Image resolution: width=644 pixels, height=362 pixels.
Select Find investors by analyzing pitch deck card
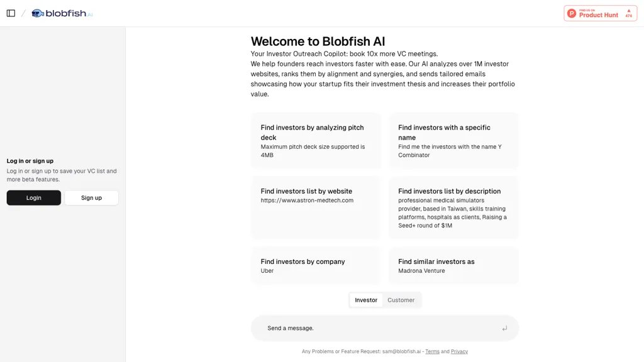(x=316, y=141)
